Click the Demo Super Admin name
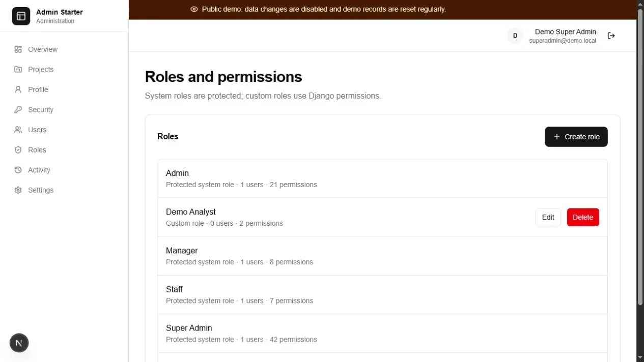The height and width of the screenshot is (362, 644). pos(565,32)
